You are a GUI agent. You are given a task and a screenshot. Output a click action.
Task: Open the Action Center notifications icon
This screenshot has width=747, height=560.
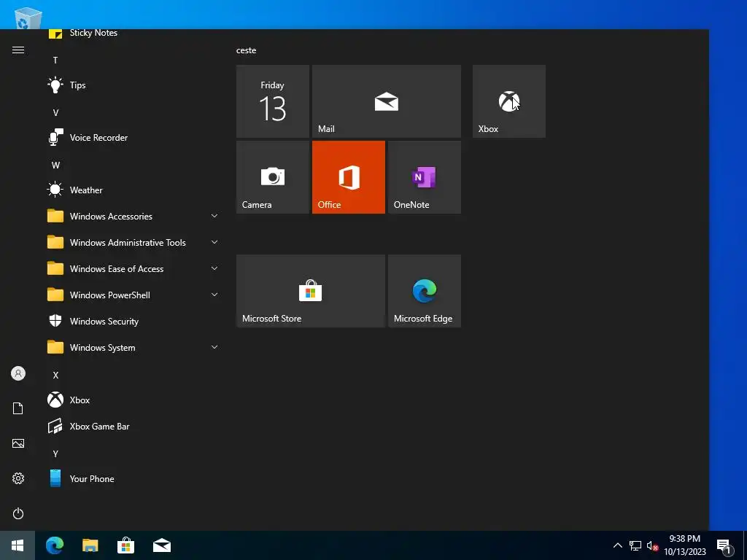(724, 546)
